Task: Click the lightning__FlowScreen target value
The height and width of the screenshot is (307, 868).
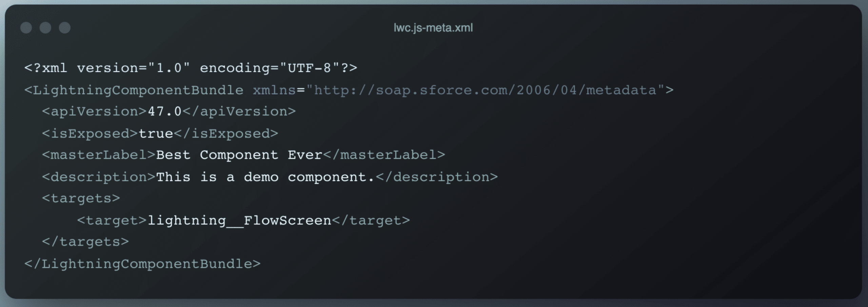Action: click(x=239, y=220)
